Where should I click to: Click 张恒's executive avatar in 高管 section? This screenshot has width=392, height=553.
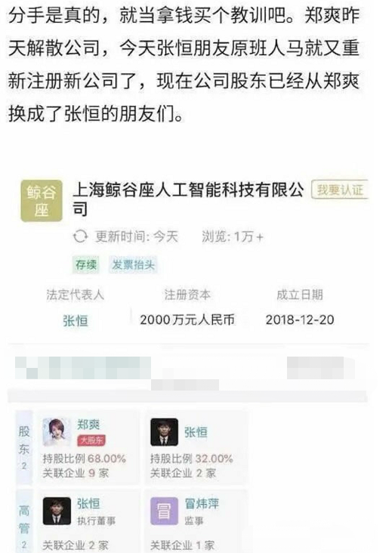(x=57, y=511)
